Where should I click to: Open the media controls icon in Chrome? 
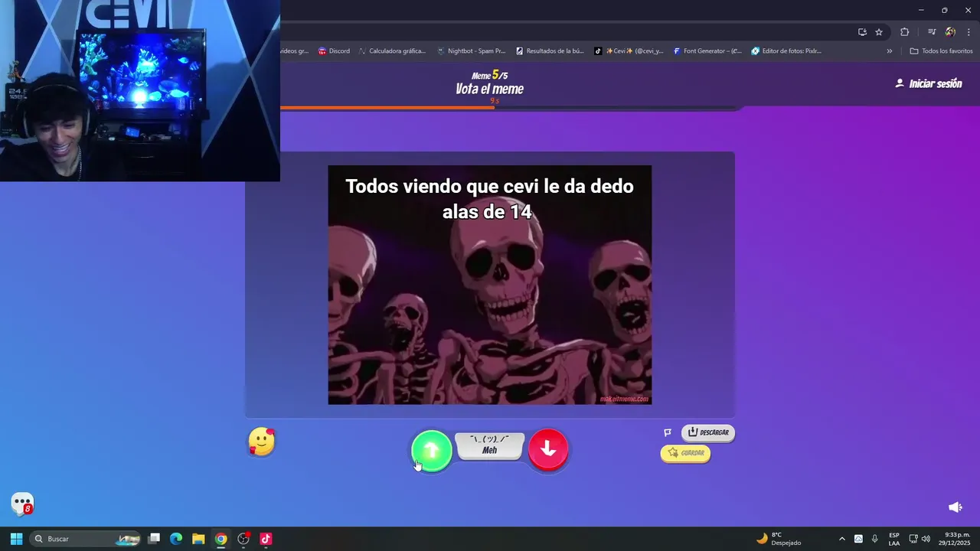(x=932, y=32)
